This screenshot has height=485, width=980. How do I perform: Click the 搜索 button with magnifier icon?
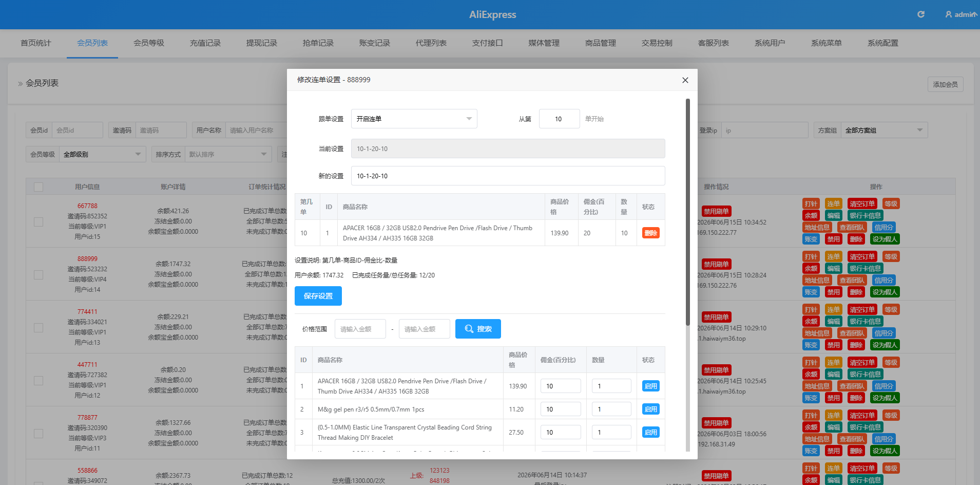click(478, 329)
